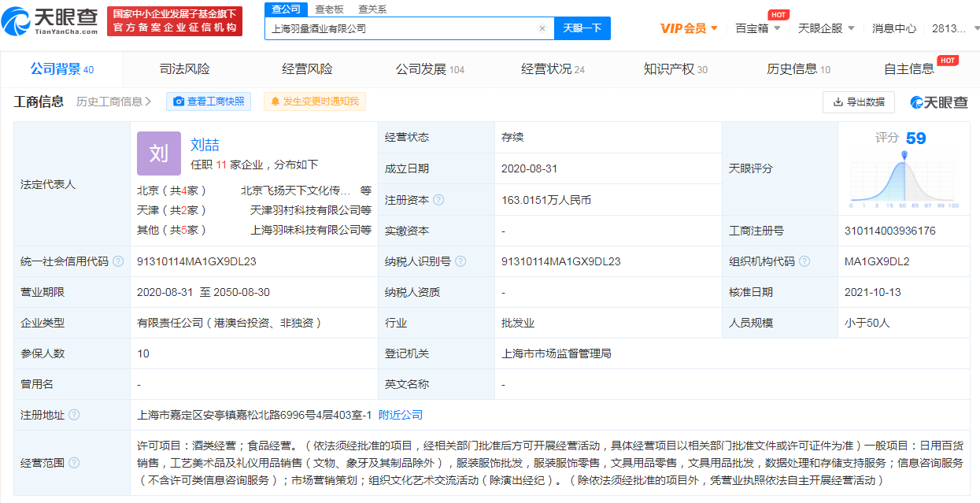The width and height of the screenshot is (980, 503).
Task: Open the 司法风险 tab
Action: pyautogui.click(x=185, y=69)
